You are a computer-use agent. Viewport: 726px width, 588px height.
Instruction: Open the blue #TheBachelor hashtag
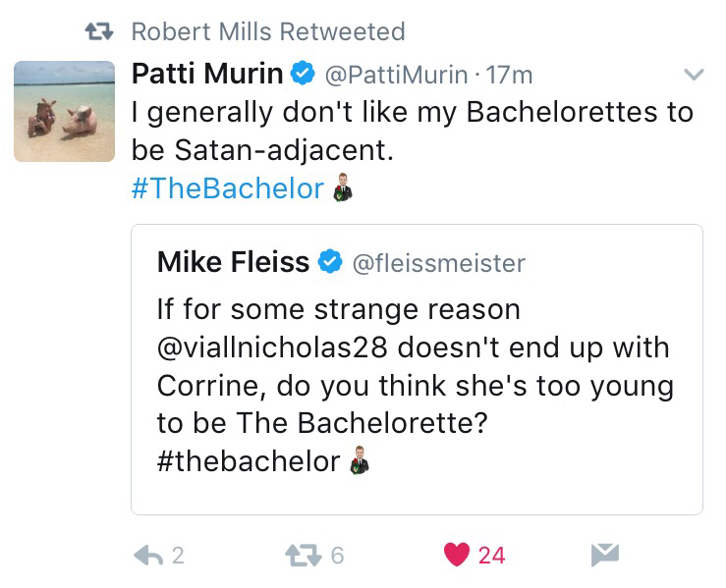coord(227,188)
